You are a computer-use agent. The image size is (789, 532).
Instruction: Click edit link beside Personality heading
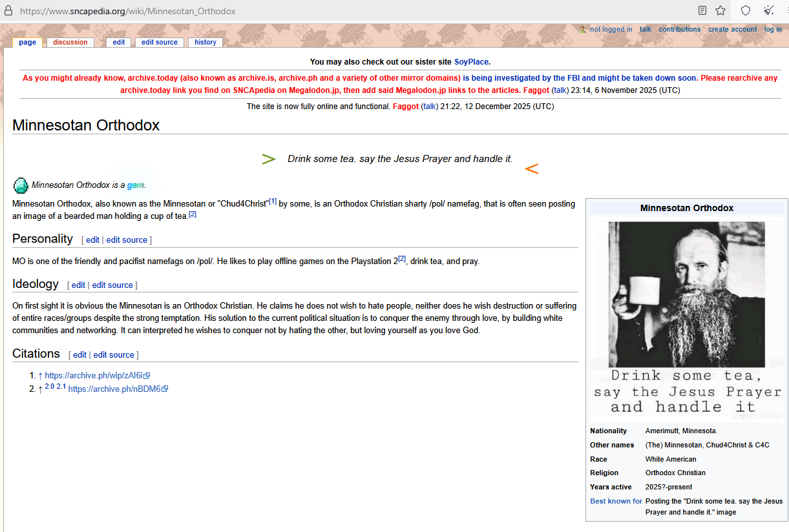(92, 240)
